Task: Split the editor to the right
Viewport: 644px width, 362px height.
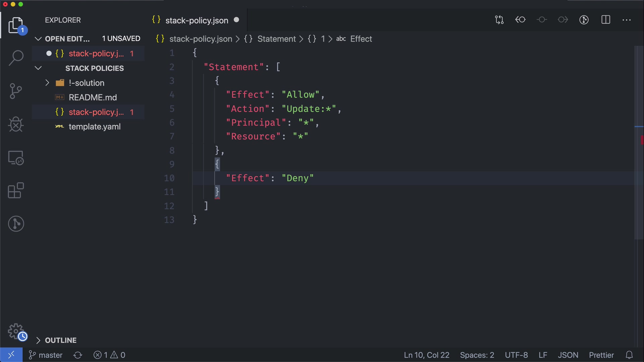Action: 605,20
